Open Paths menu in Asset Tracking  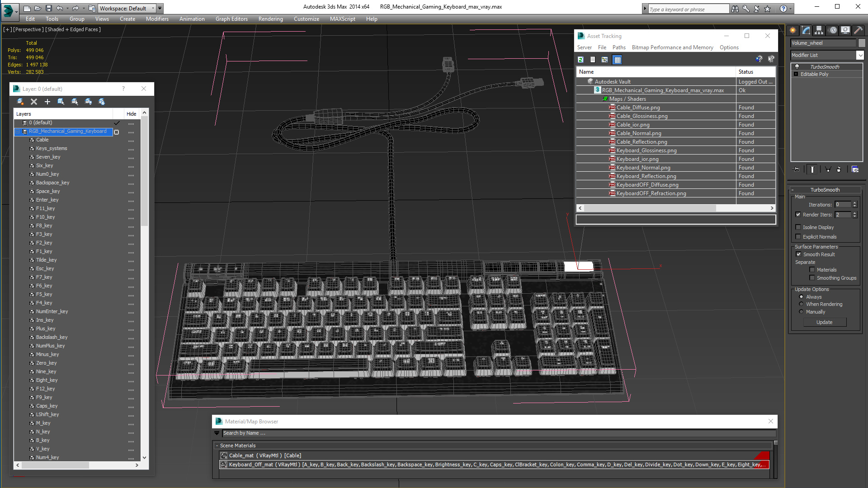(618, 47)
